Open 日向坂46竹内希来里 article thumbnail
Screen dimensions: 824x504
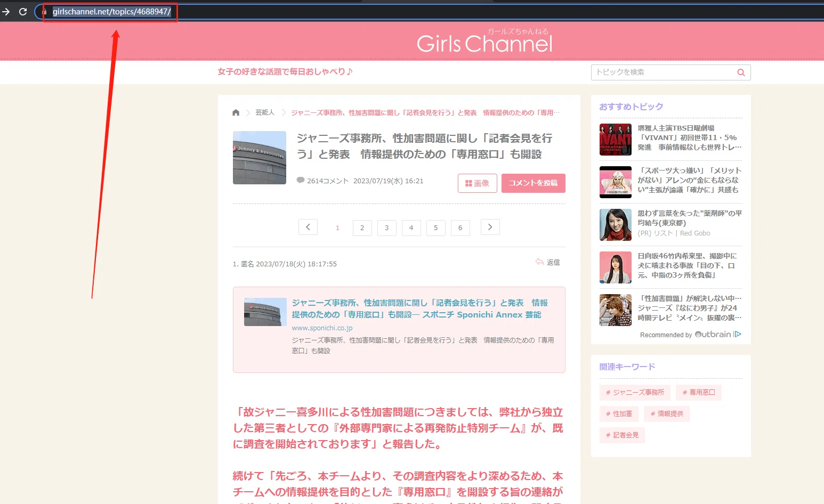(616, 267)
